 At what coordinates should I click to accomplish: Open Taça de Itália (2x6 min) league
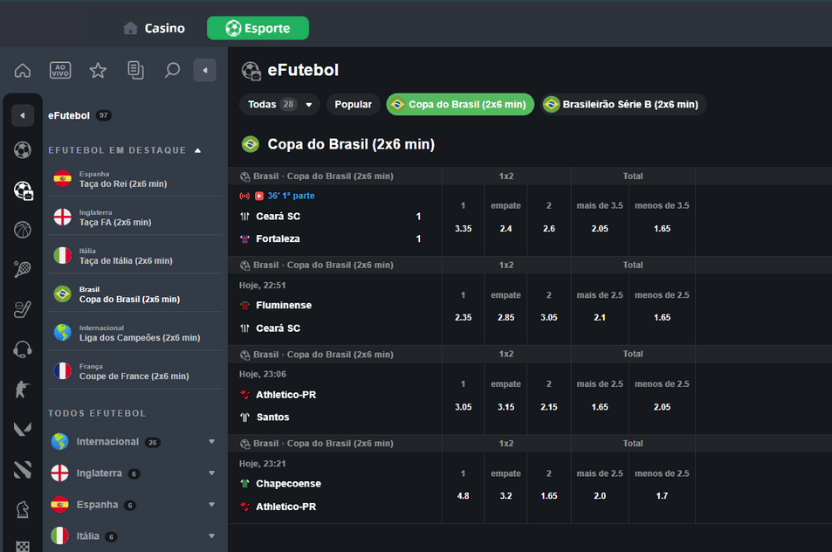coord(135,256)
